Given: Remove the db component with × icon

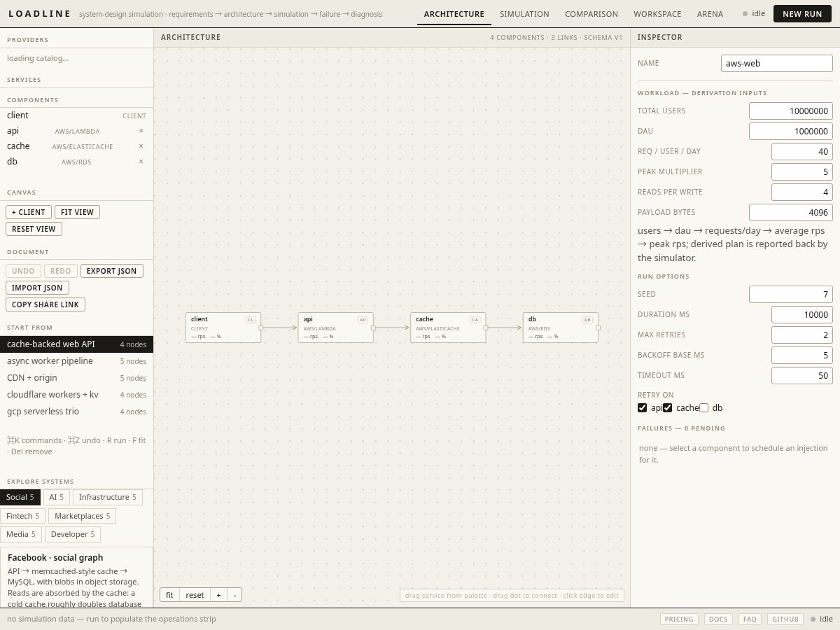Looking at the screenshot, I should pyautogui.click(x=141, y=162).
